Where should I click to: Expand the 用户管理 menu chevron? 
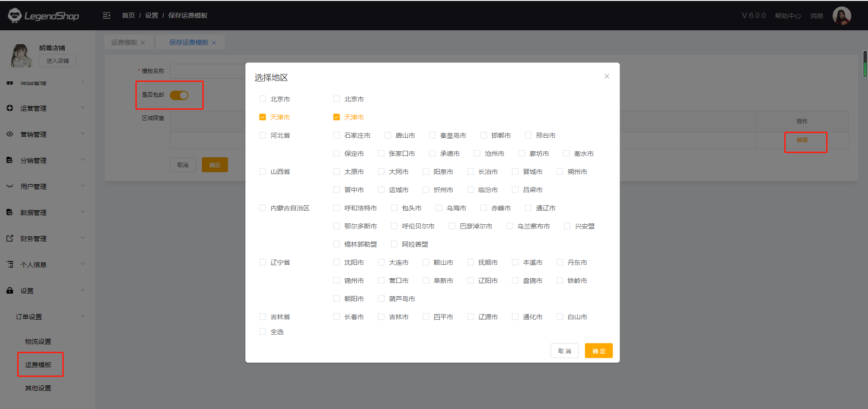click(x=83, y=186)
